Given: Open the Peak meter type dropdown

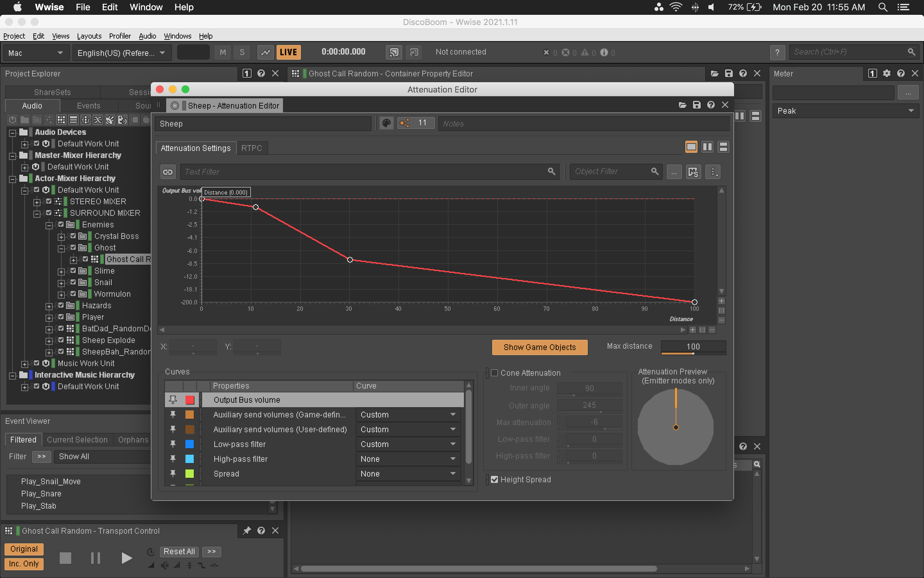Looking at the screenshot, I should tap(846, 111).
